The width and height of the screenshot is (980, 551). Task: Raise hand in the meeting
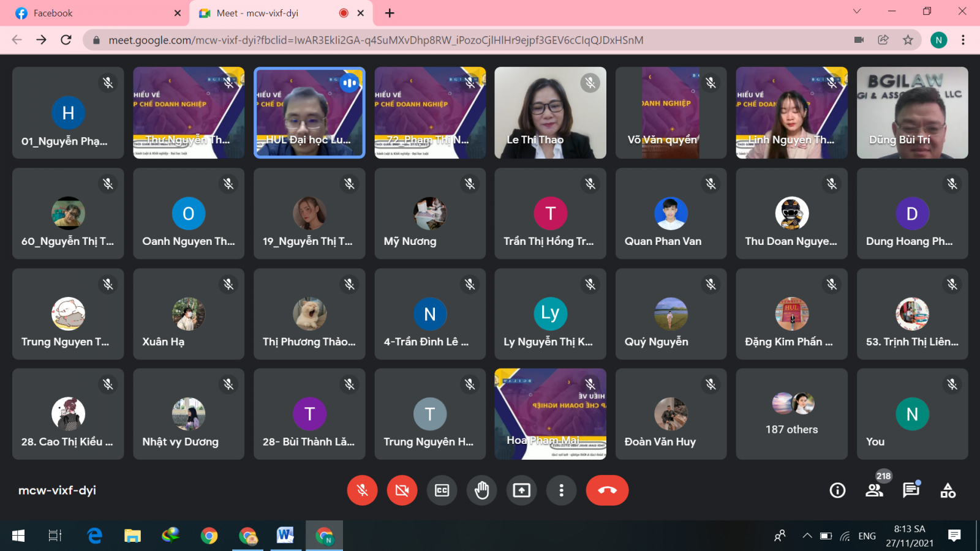click(x=481, y=490)
